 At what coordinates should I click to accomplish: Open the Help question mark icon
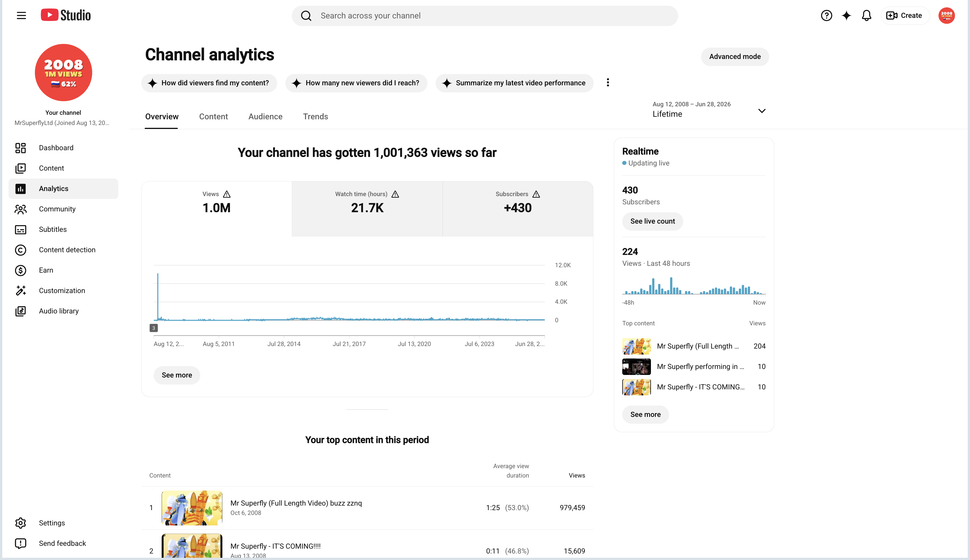pos(826,15)
